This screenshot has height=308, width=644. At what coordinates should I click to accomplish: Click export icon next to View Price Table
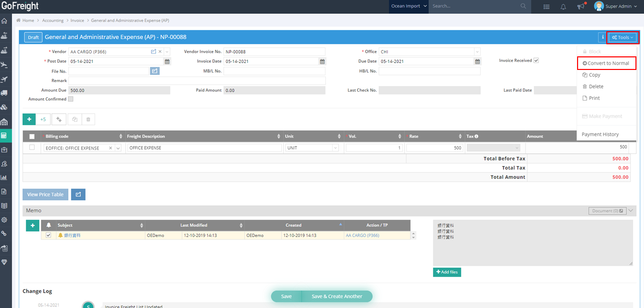click(x=78, y=194)
